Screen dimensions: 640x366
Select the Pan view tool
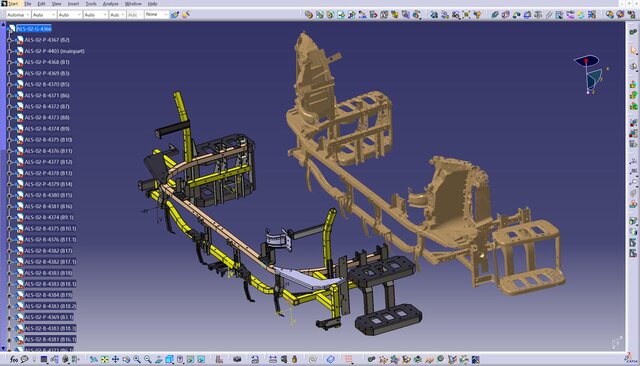(x=116, y=359)
